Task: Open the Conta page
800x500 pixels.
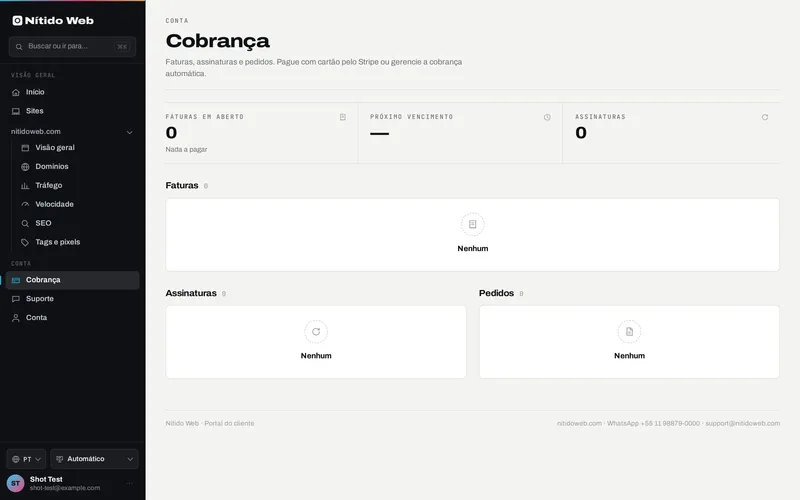Action: (x=72, y=318)
